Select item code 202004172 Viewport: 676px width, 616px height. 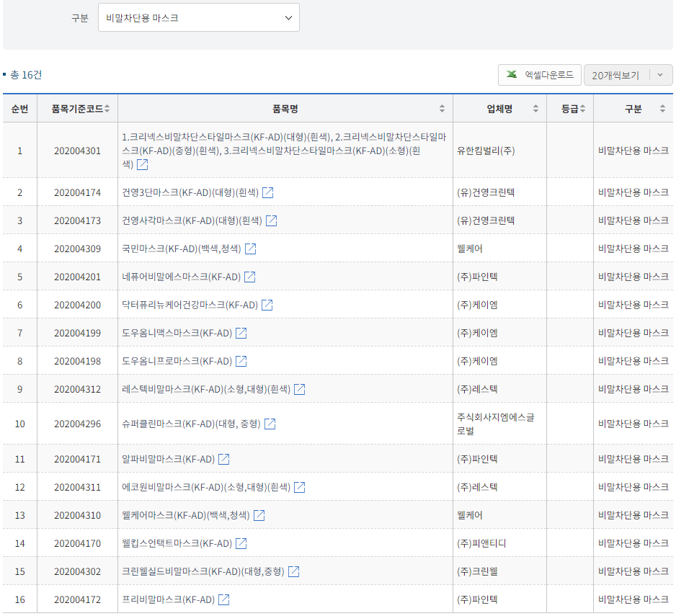point(77,599)
